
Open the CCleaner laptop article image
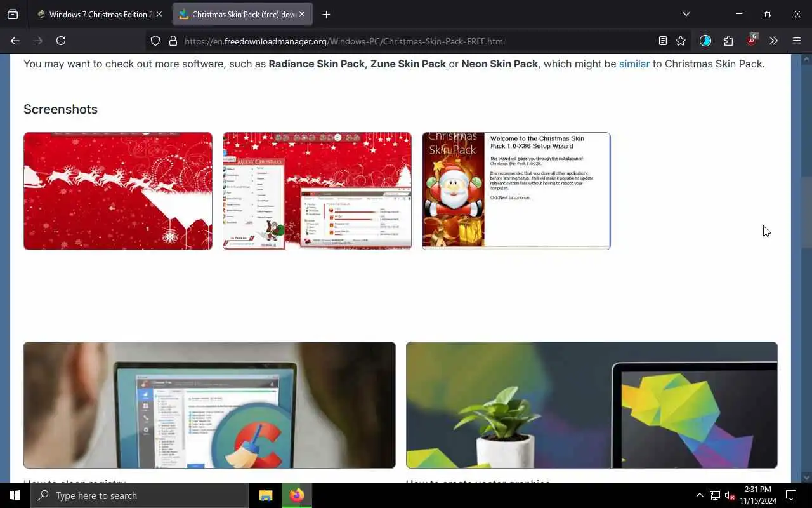pos(209,405)
